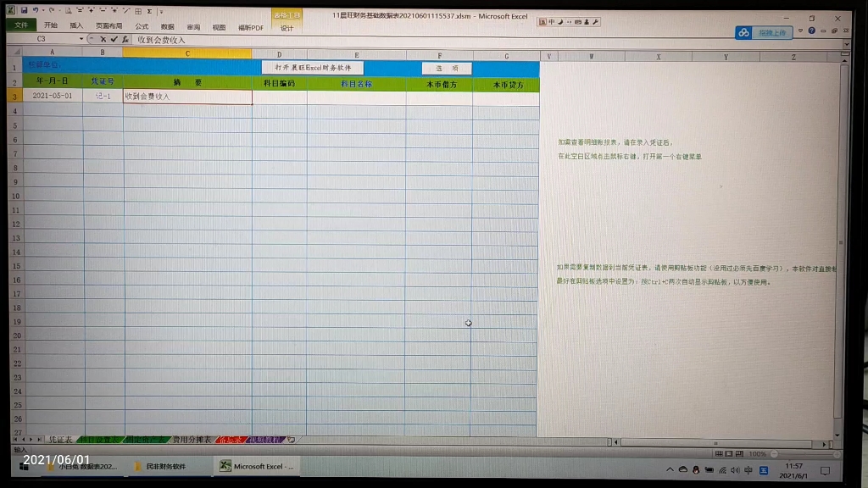The width and height of the screenshot is (868, 488).
Task: Click the Save icon on quick access toolbar
Action: [x=24, y=9]
